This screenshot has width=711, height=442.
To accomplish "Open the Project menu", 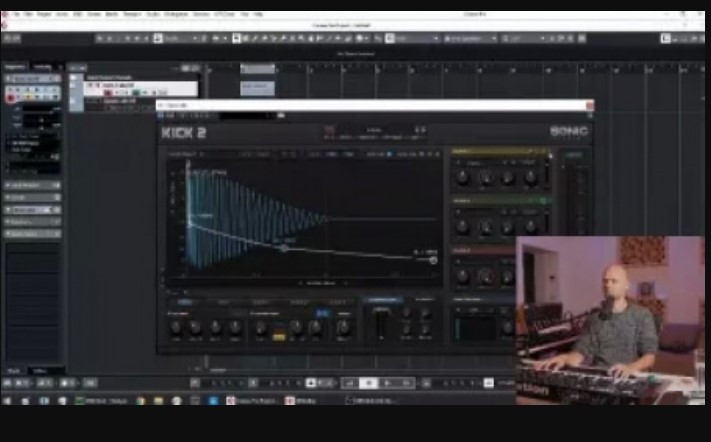I will (x=44, y=15).
